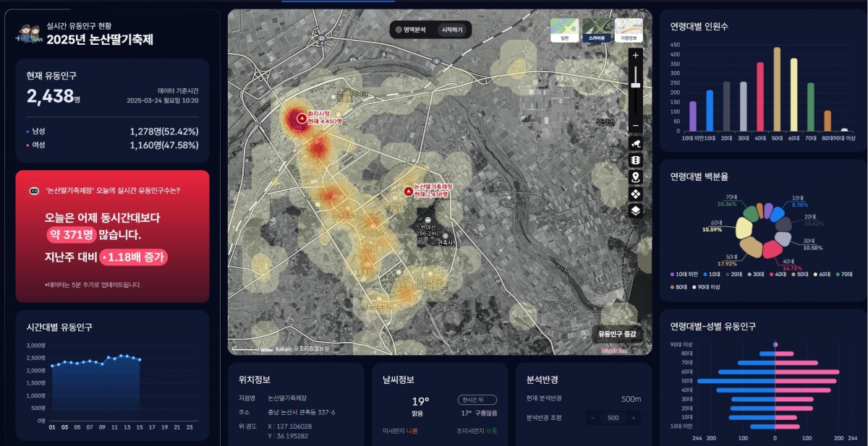
Task: Click the 유동인구 증감 button
Action: pyautogui.click(x=617, y=334)
